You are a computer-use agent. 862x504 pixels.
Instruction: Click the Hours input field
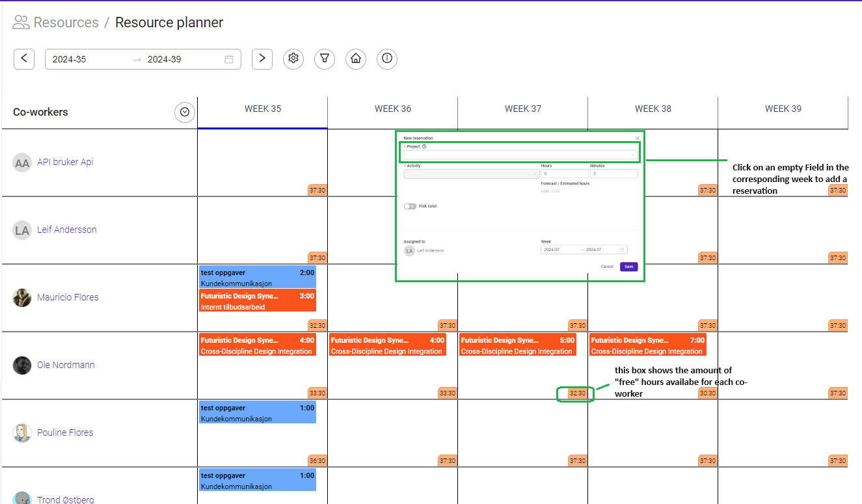tap(563, 174)
